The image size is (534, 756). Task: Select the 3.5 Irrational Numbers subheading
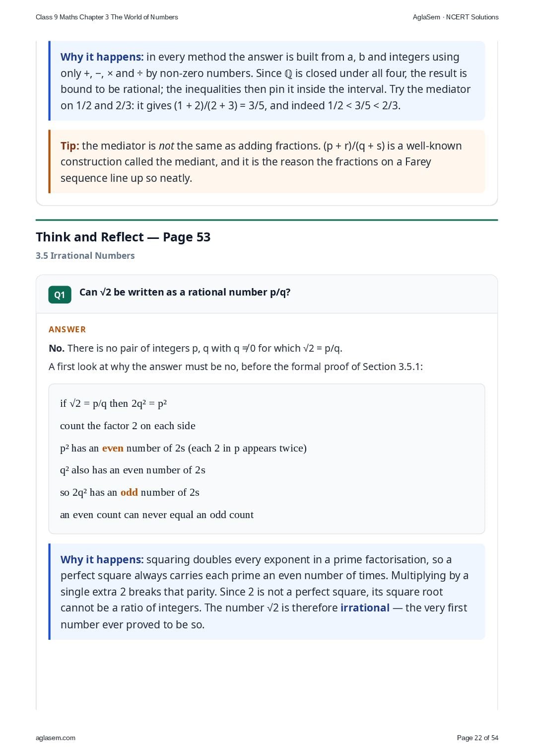pyautogui.click(x=85, y=255)
